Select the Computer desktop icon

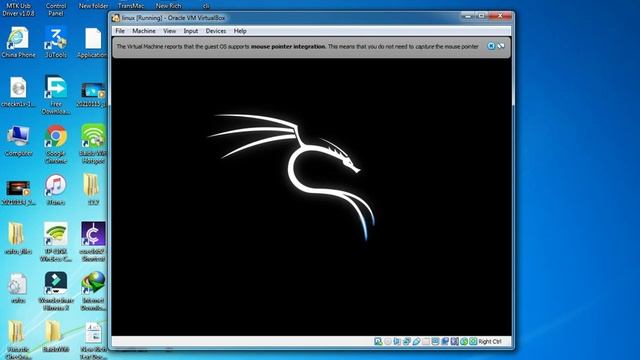(18, 141)
